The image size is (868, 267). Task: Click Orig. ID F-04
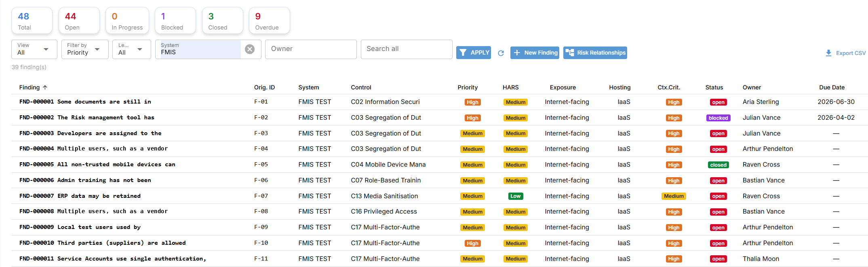(x=261, y=149)
